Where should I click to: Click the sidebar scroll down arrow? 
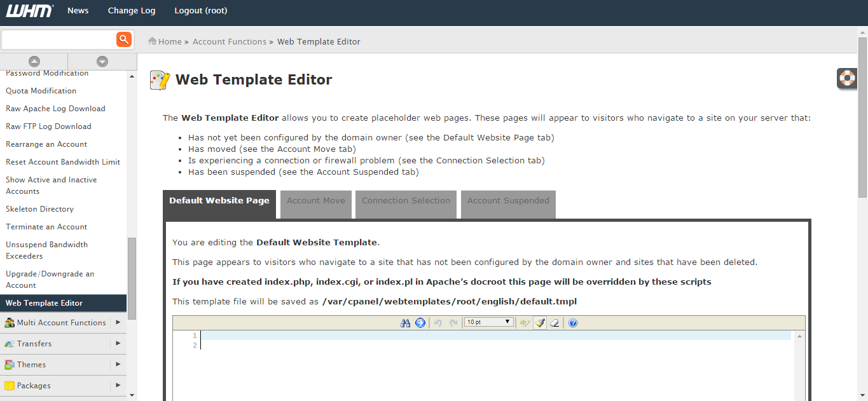132,395
